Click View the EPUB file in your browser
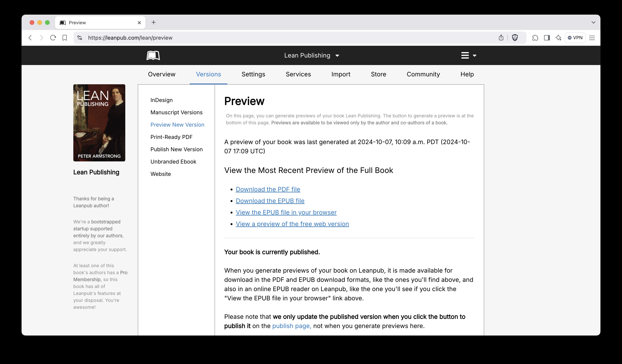This screenshot has width=622, height=364. (286, 212)
